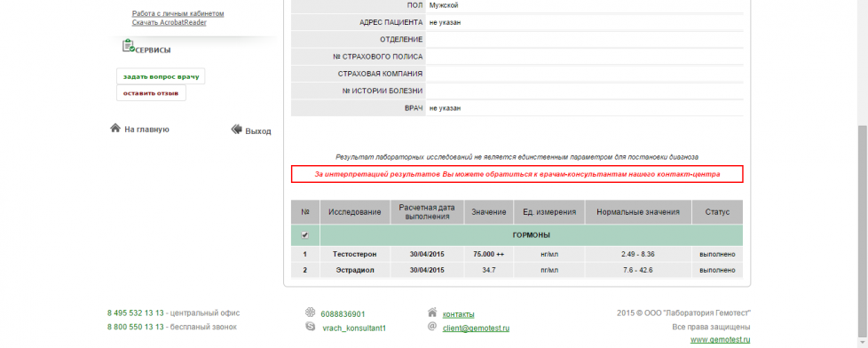Open the Работа с личным кабинетом link

coord(178,13)
